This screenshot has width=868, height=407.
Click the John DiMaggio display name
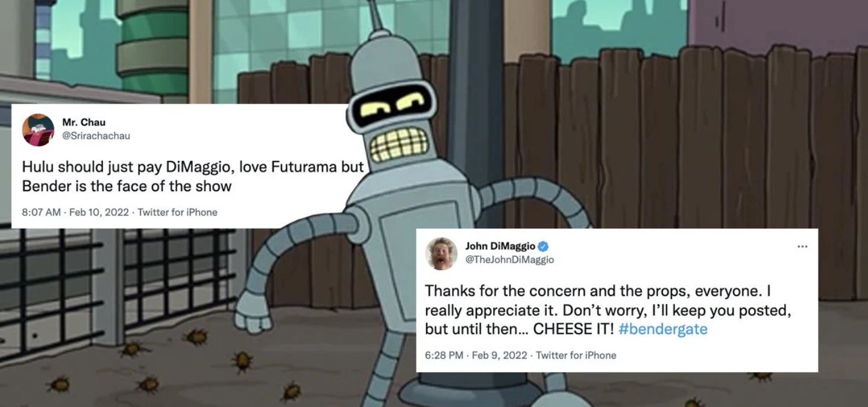pyautogui.click(x=500, y=246)
